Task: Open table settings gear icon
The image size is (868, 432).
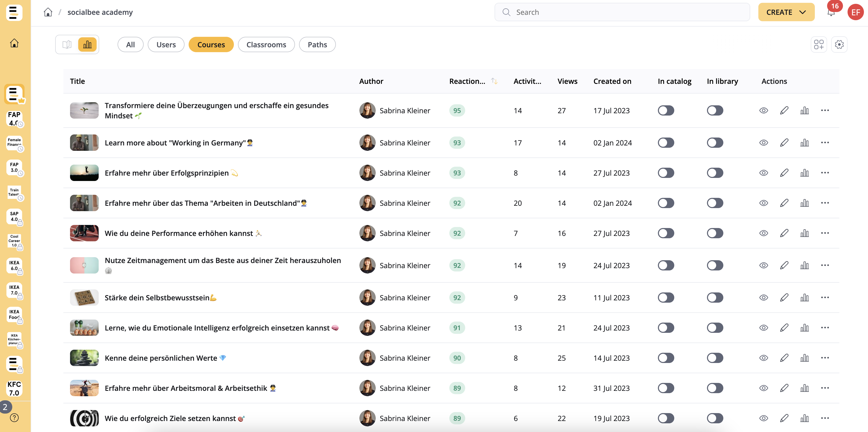Action: [839, 44]
